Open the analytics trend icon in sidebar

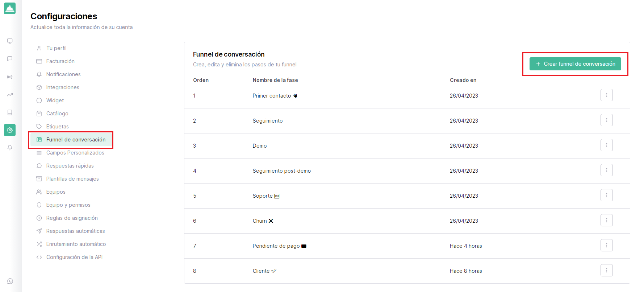pos(10,95)
